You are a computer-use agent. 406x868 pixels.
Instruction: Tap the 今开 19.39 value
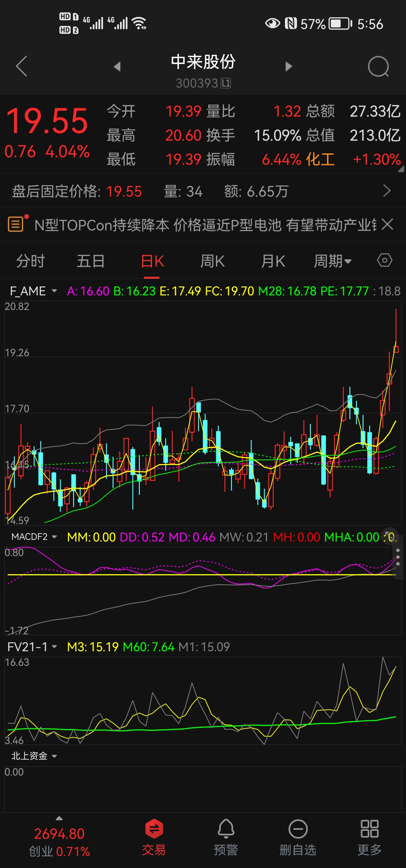click(183, 111)
